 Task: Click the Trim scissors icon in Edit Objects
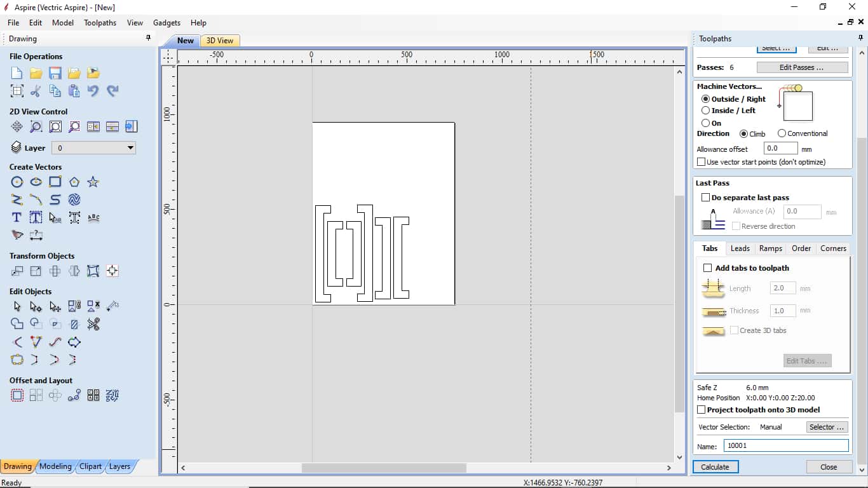point(93,324)
